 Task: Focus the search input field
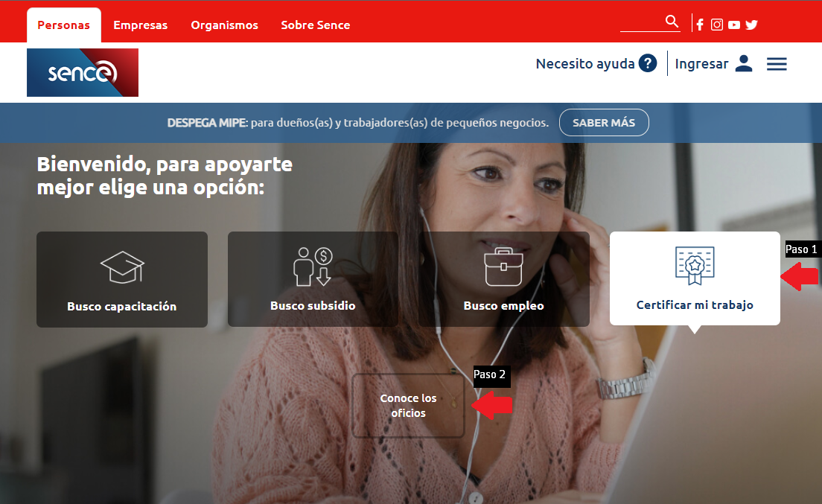click(642, 22)
